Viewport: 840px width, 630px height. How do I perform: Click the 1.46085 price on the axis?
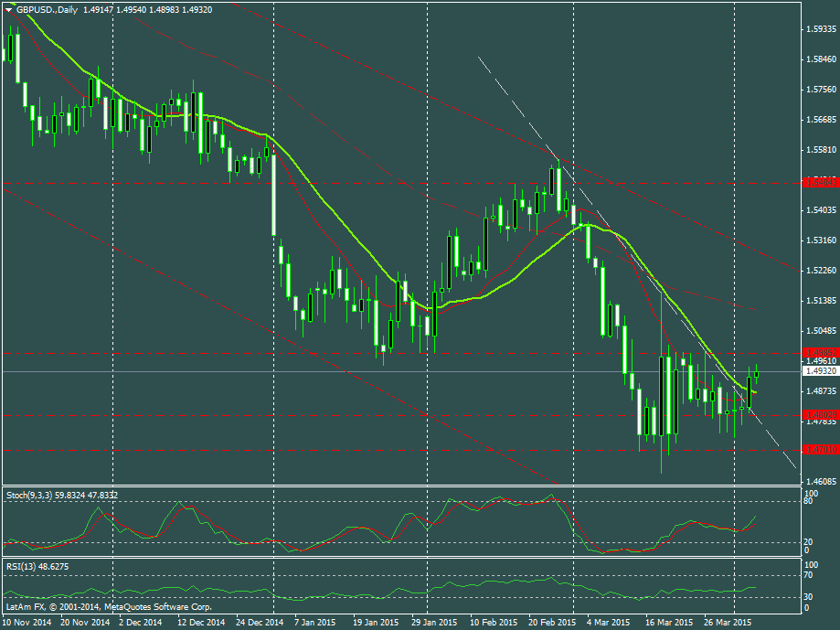click(820, 481)
